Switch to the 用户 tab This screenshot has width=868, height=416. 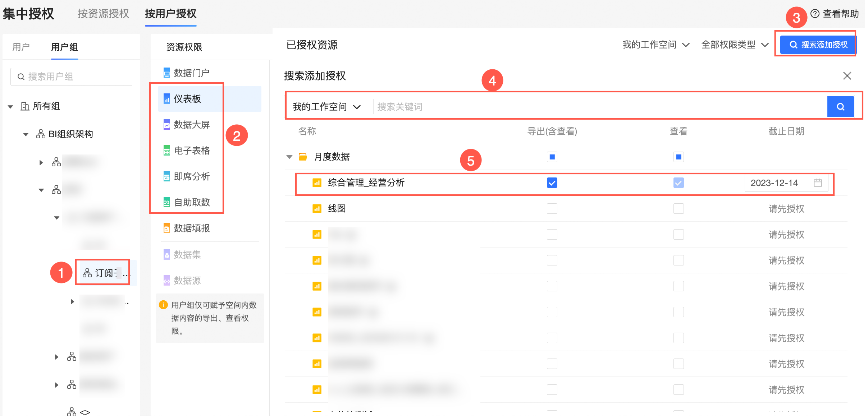pos(21,47)
